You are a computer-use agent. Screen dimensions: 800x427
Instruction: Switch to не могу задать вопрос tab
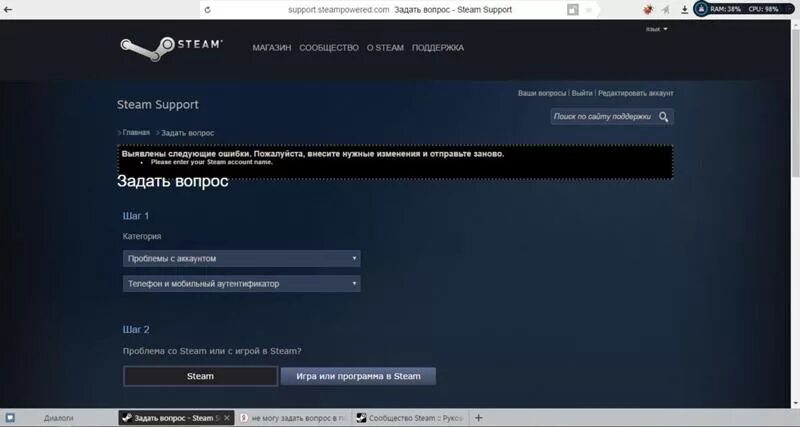292,418
